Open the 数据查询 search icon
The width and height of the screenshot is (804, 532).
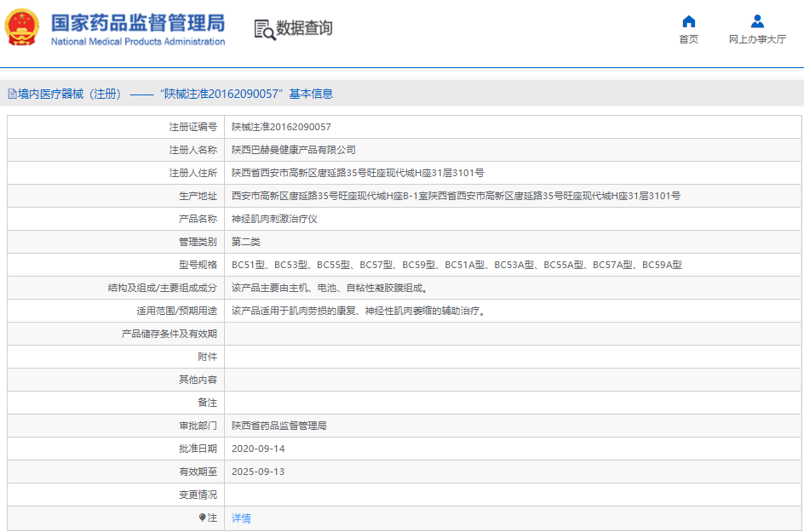click(x=265, y=30)
